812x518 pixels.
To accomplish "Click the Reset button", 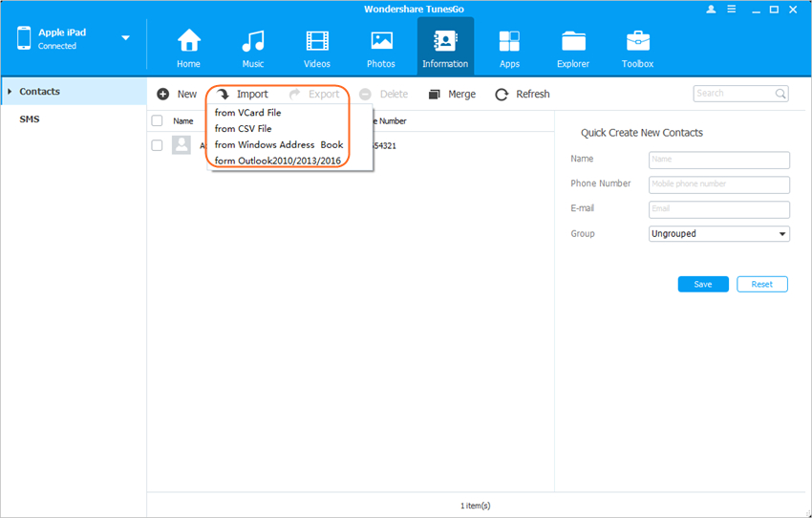I will [x=761, y=285].
